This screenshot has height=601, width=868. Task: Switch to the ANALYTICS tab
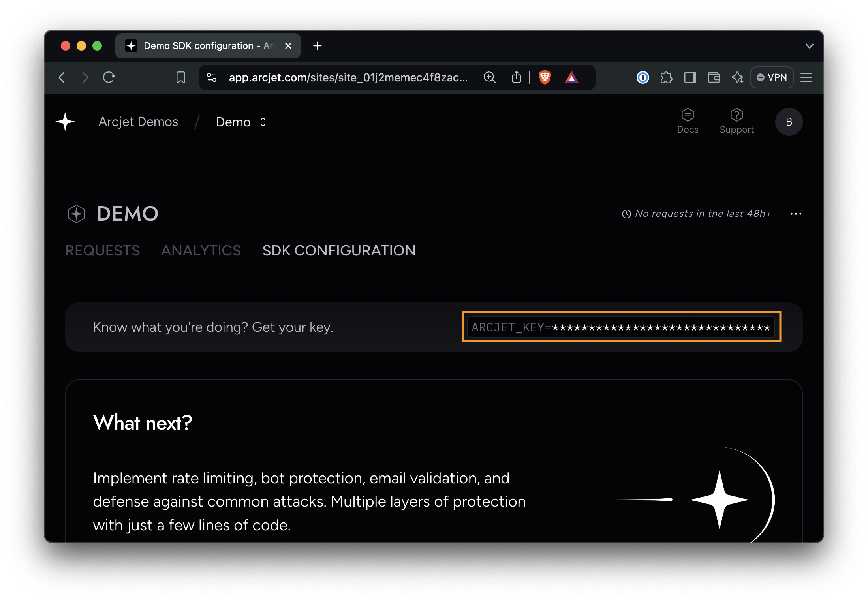(201, 250)
